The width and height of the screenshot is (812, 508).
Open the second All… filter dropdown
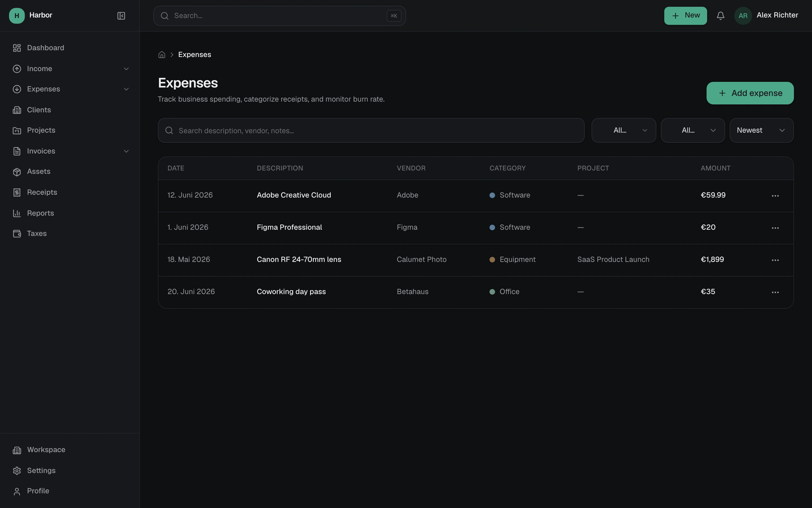click(692, 130)
